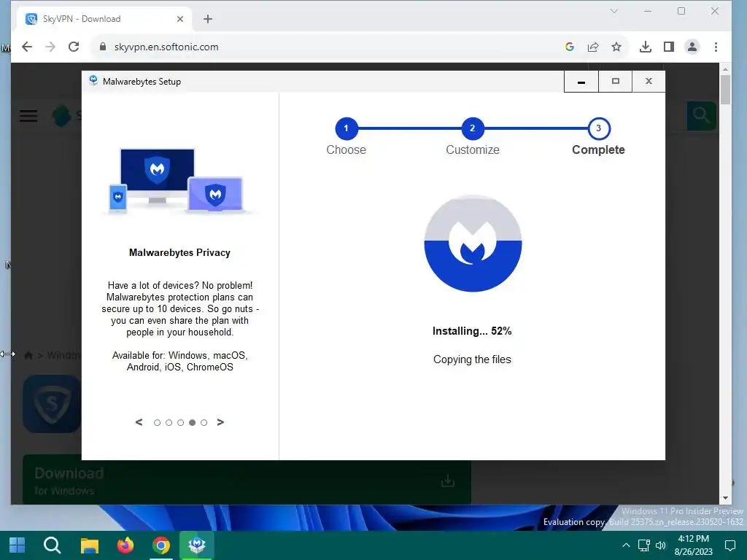This screenshot has width=747, height=560.
Task: Click step 2 Customize circle
Action: tap(473, 128)
